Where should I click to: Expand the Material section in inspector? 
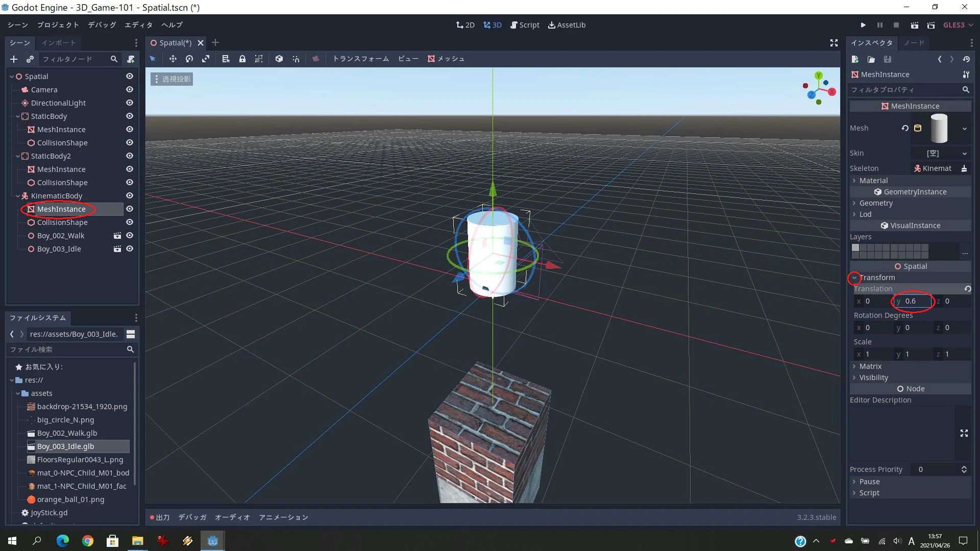(x=910, y=181)
